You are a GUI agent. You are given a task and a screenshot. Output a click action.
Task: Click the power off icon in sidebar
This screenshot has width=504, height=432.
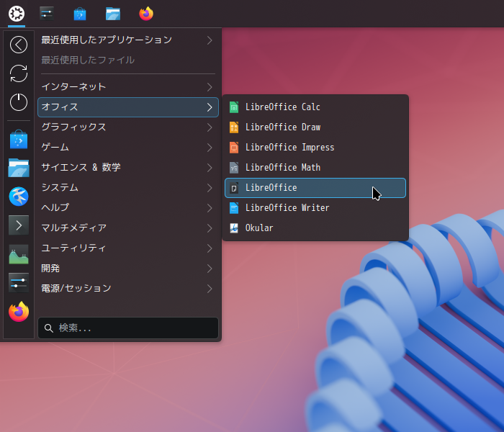pyautogui.click(x=19, y=102)
